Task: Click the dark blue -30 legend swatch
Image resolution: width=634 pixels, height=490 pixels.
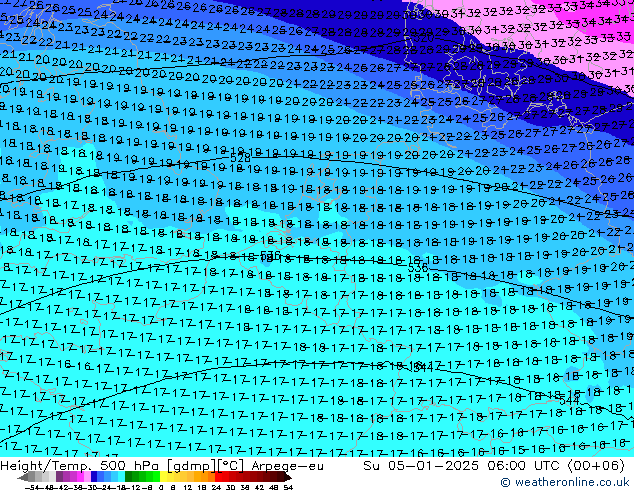Action: pos(94,477)
